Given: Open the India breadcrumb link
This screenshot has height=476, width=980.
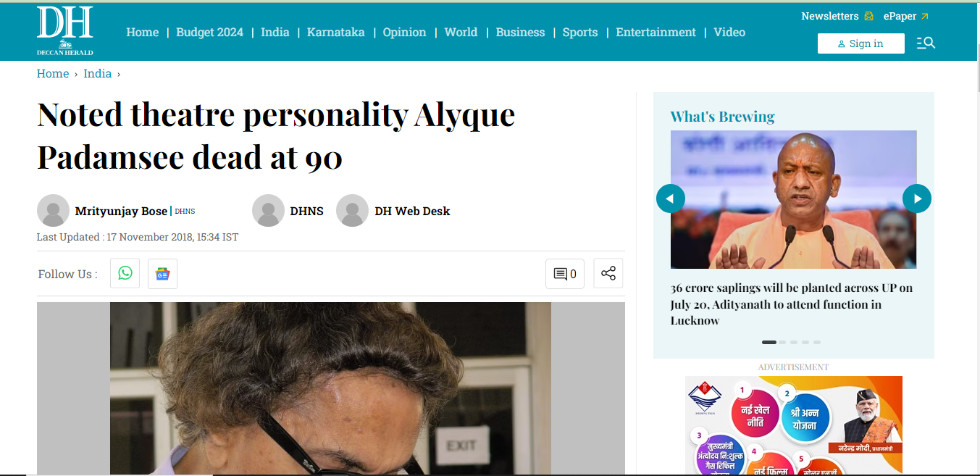Looking at the screenshot, I should [98, 73].
